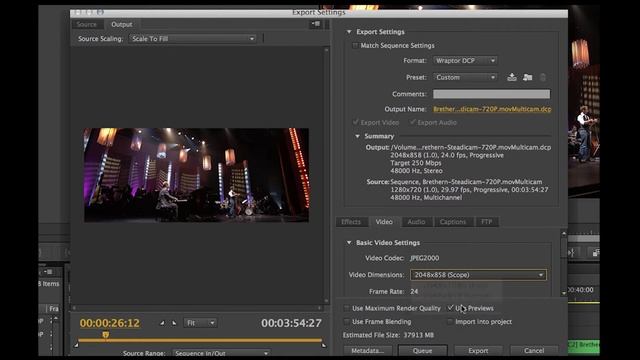Disable the Use Previews checkbox

point(450,308)
